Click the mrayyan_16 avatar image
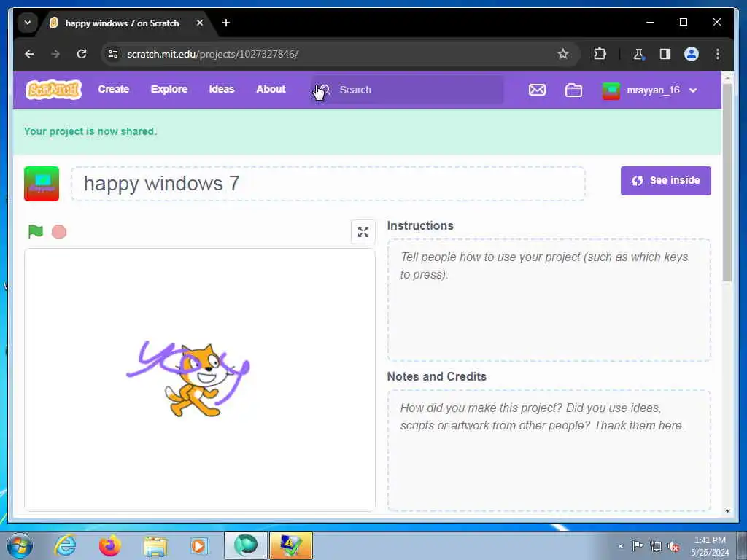Screen dimensions: 747x560 pos(611,90)
